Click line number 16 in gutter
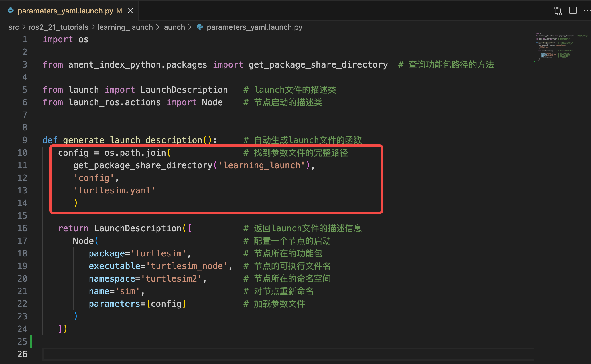The height and width of the screenshot is (364, 591). click(x=22, y=228)
